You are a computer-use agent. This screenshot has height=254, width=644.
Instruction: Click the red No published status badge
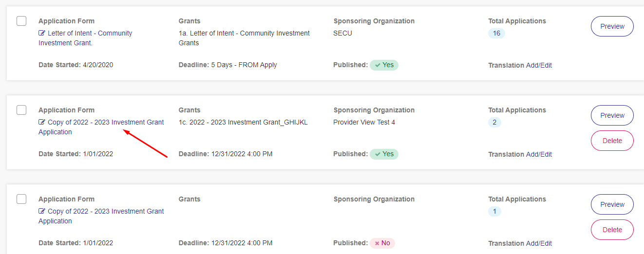click(x=382, y=243)
